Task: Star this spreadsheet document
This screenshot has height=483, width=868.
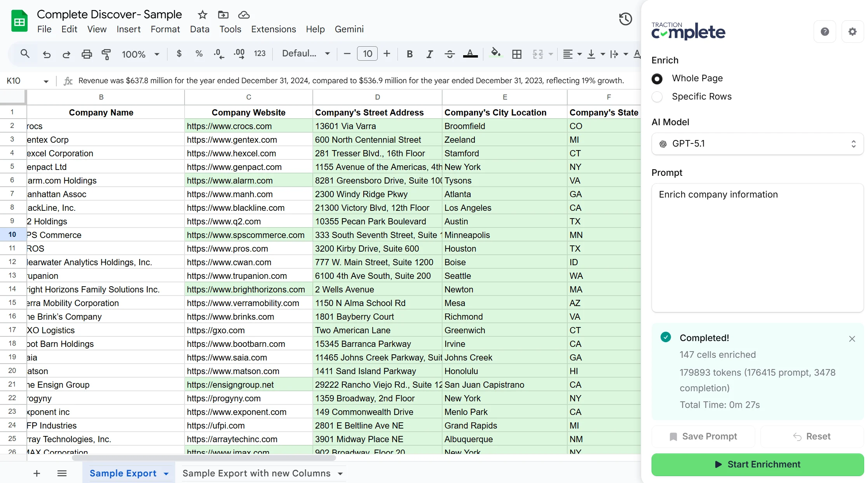Action: pyautogui.click(x=202, y=15)
